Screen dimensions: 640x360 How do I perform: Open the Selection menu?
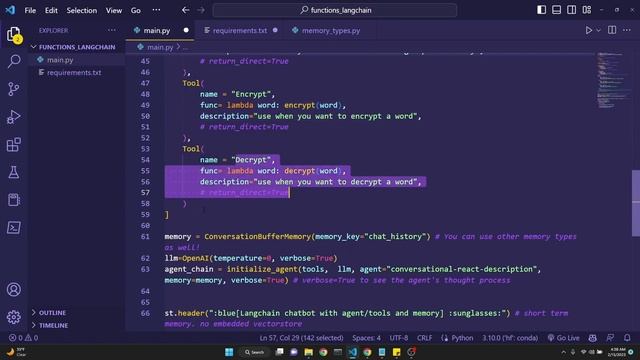point(82,10)
